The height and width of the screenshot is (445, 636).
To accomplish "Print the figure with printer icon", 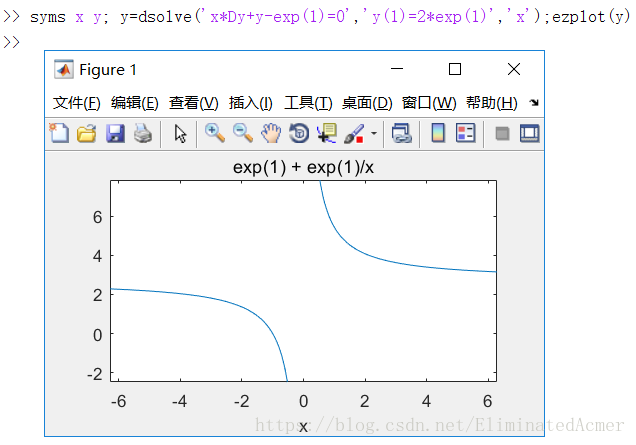I will point(143,133).
